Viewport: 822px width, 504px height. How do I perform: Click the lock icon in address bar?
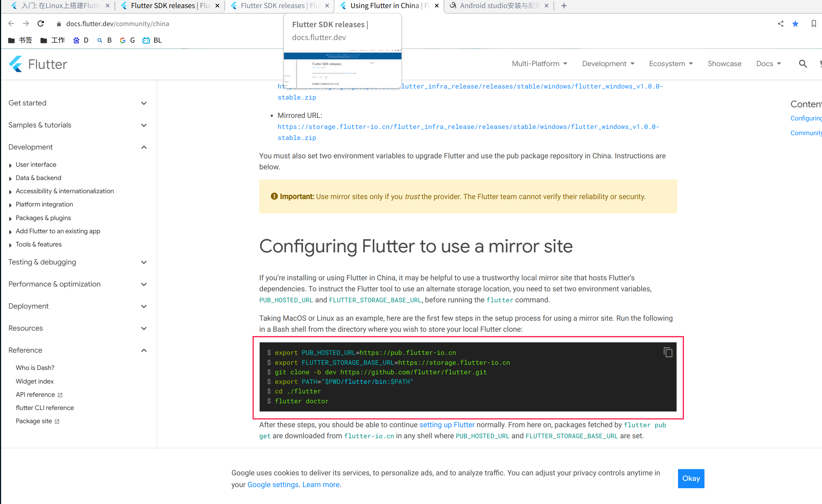pos(58,24)
